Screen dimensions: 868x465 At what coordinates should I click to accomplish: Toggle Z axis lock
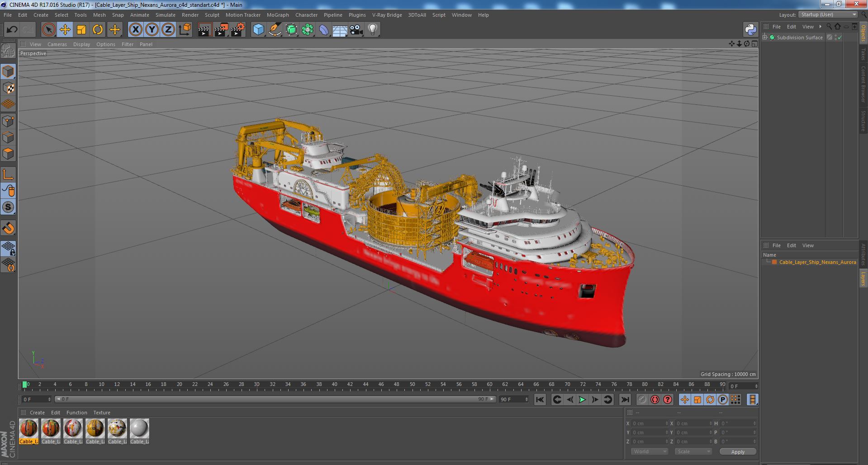168,30
